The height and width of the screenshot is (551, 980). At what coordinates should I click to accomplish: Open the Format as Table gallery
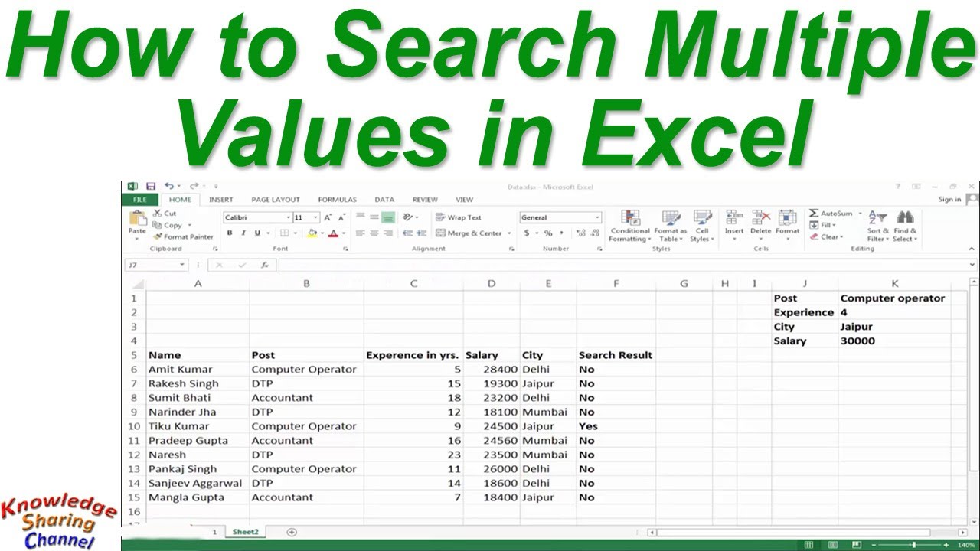[x=671, y=226]
